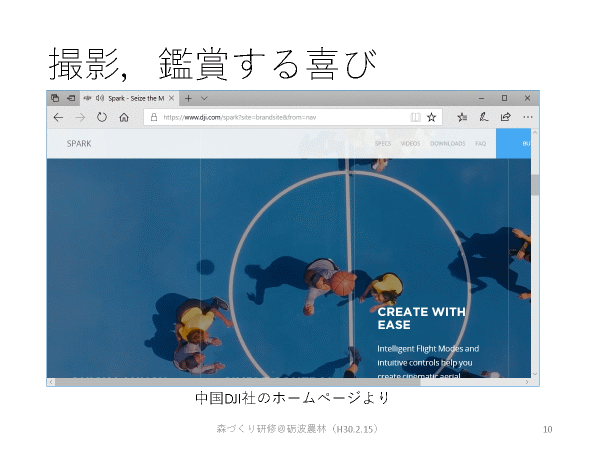Click the vertical scrollbar up arrow

535,132
